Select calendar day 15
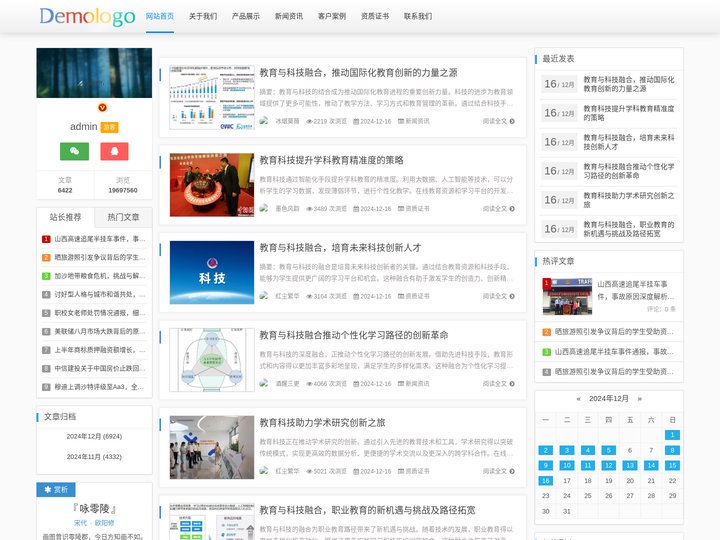720x540 pixels. [x=672, y=465]
